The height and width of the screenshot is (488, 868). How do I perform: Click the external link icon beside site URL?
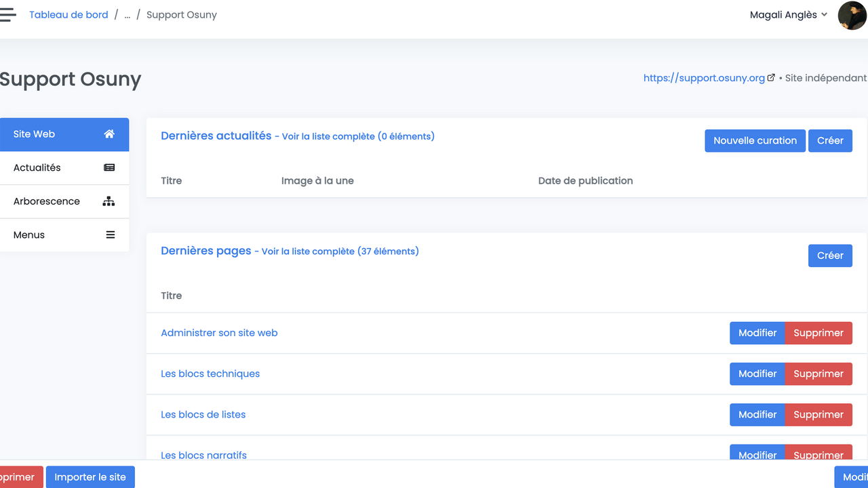(x=771, y=78)
